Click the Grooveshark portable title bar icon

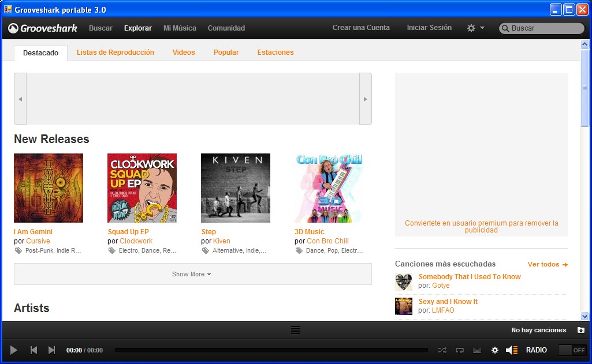[8, 9]
